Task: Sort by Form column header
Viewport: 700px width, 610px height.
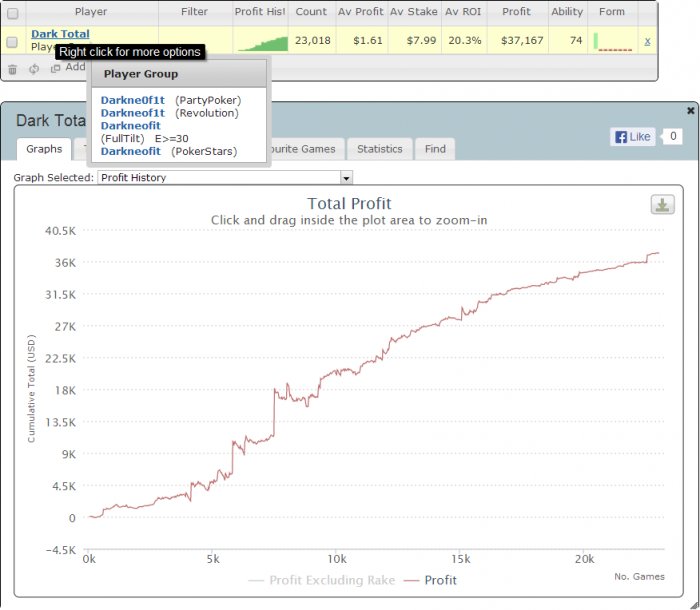Action: [x=612, y=12]
